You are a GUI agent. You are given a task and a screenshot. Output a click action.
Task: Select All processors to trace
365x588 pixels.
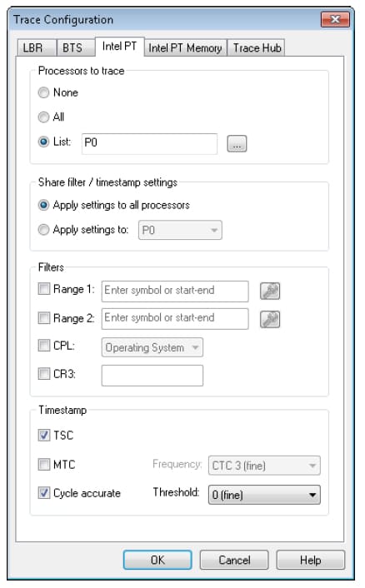44,117
